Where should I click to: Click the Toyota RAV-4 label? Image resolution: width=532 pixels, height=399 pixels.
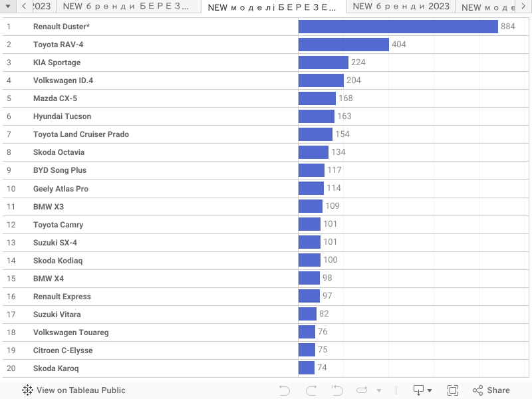(x=58, y=45)
